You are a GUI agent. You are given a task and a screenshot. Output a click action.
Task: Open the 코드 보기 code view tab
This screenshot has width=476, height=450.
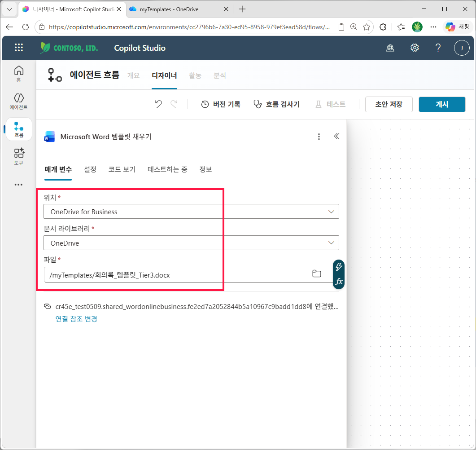pyautogui.click(x=122, y=169)
